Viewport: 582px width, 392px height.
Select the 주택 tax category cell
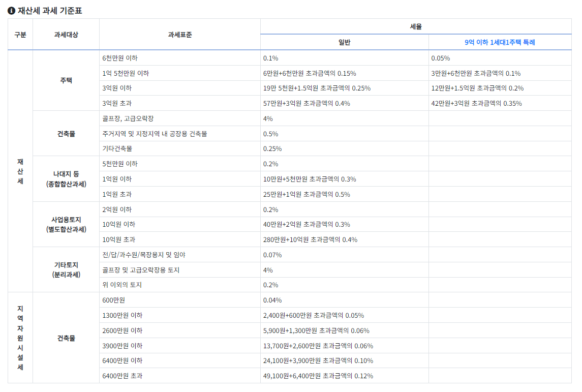click(66, 80)
